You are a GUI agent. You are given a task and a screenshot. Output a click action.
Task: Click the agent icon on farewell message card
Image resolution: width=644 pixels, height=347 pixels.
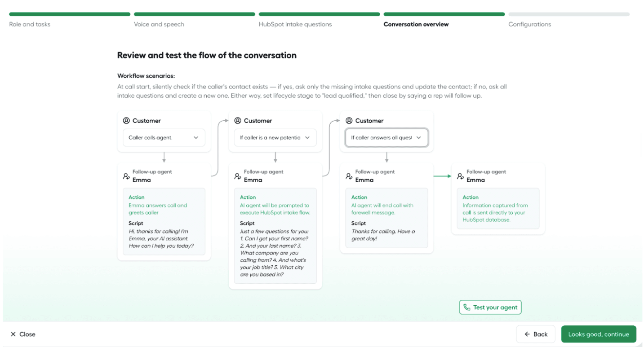pos(349,176)
